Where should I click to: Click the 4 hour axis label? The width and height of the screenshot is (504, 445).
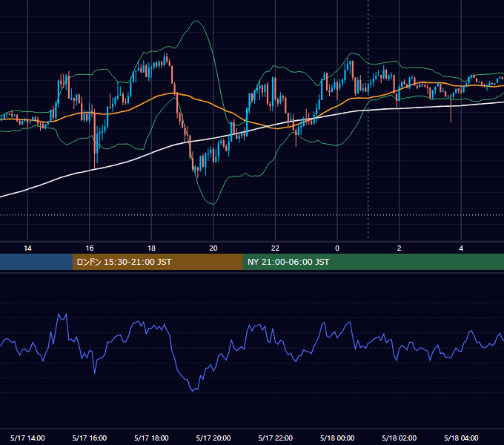click(x=461, y=248)
